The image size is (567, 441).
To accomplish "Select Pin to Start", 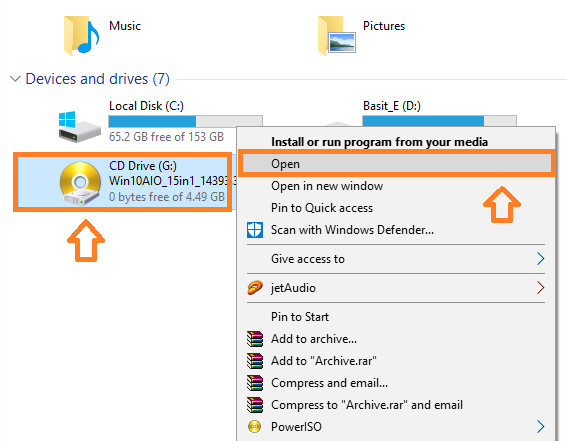I will point(300,317).
